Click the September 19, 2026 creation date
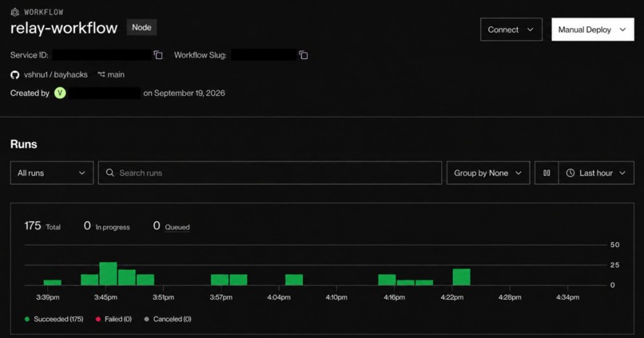Screen dimensions: 644x338 [x=189, y=93]
